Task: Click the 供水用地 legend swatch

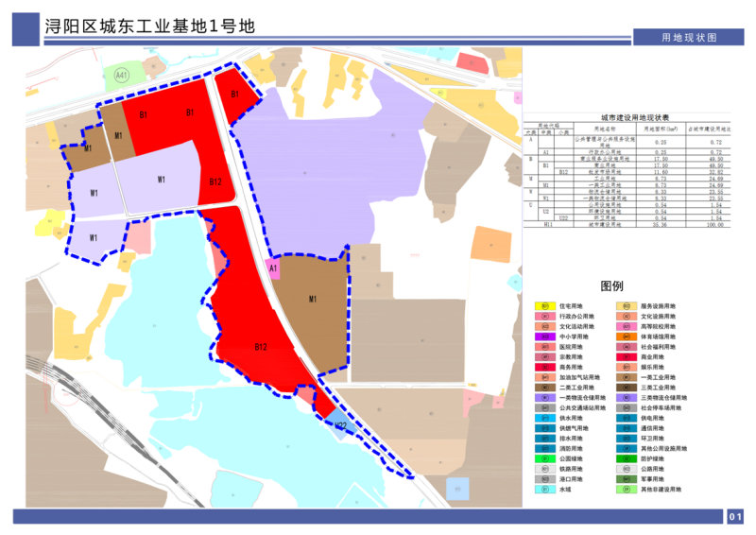Action: pyautogui.click(x=543, y=418)
